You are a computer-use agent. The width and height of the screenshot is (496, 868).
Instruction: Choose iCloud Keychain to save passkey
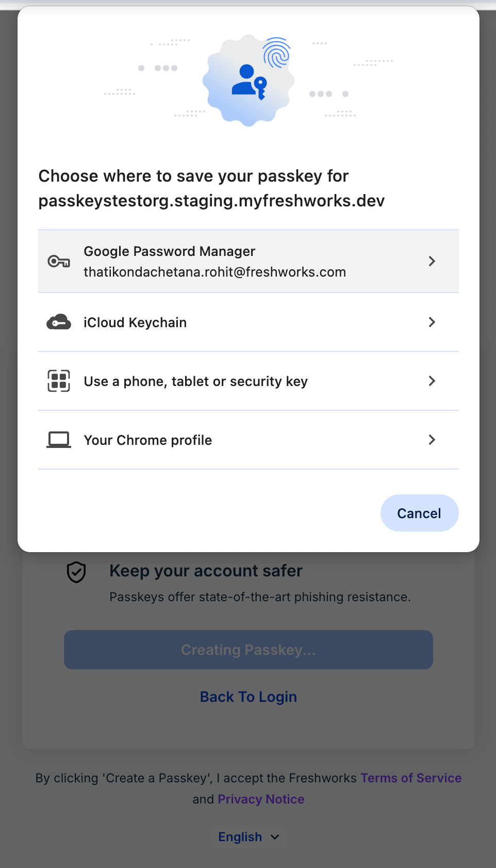tap(249, 323)
